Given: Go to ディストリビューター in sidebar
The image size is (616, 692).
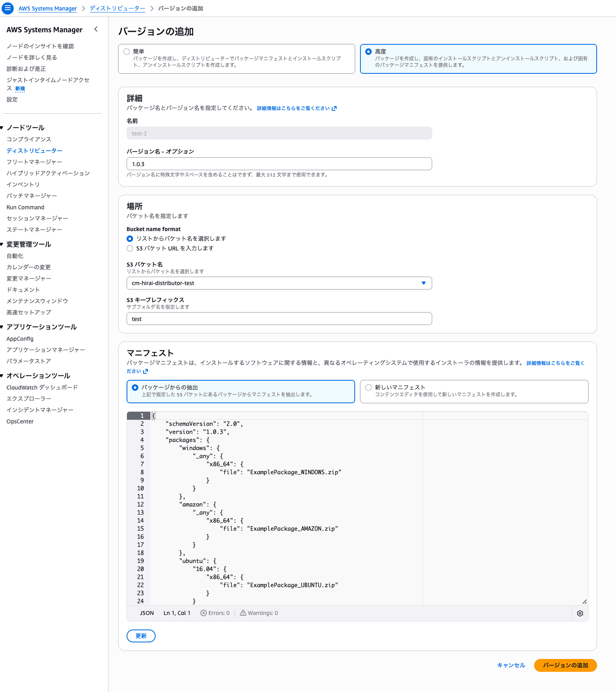Looking at the screenshot, I should (x=35, y=151).
